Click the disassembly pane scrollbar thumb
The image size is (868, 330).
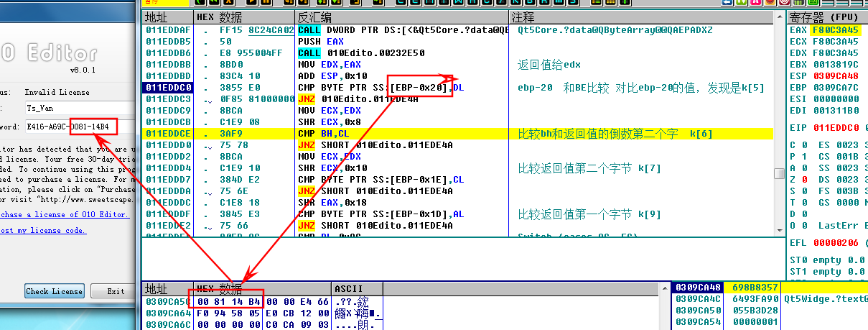pos(780,173)
